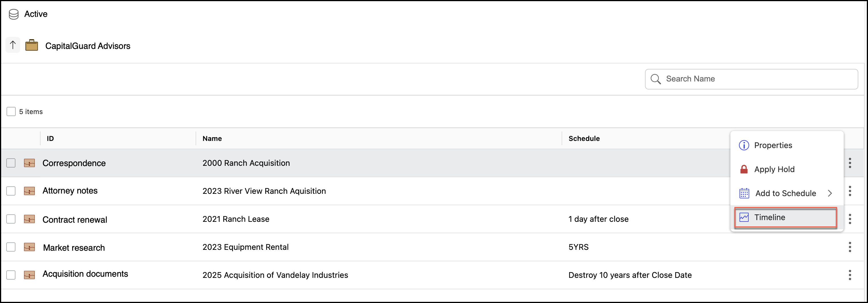Open kebab menu for Market research row
Viewport: 868px width, 303px height.
(x=849, y=247)
